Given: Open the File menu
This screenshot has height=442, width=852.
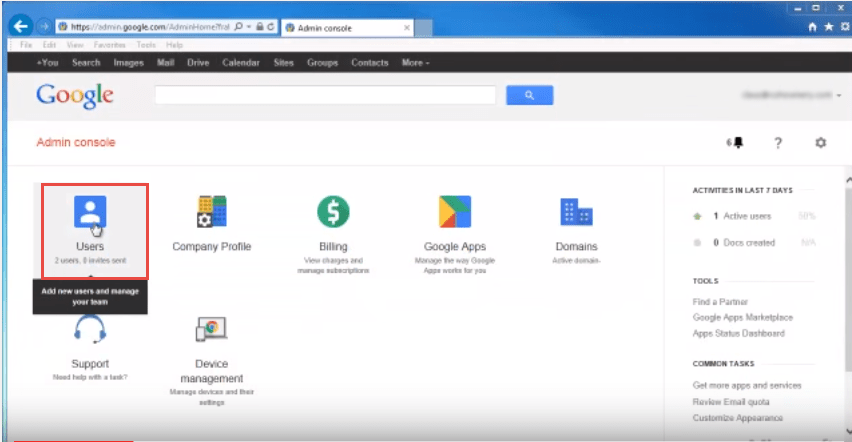Looking at the screenshot, I should pos(26,45).
